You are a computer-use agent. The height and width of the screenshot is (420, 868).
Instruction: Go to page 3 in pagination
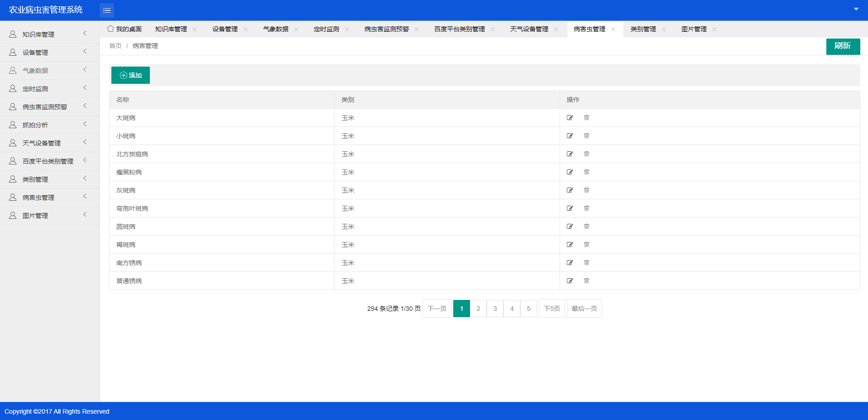(495, 309)
